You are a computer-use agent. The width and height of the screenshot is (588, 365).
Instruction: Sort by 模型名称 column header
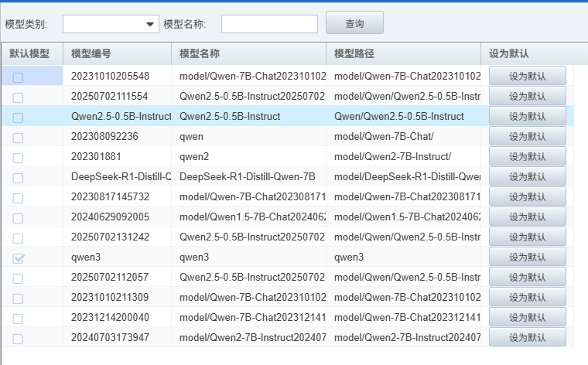tap(248, 53)
